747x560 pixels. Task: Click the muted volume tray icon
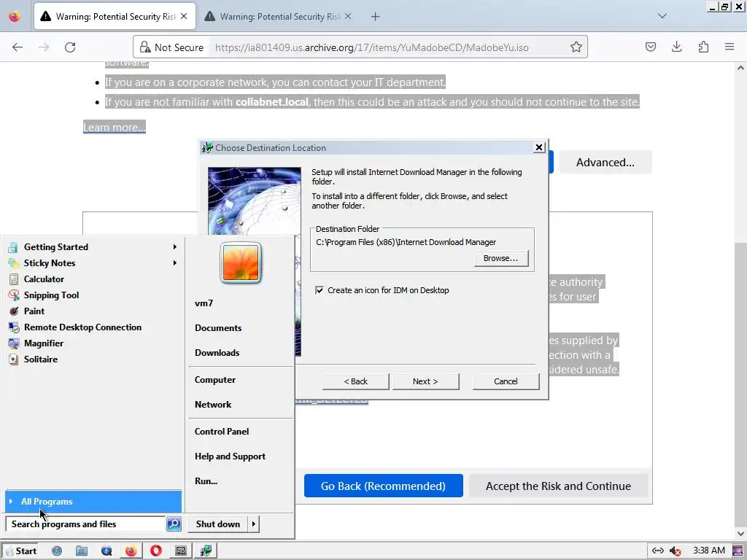(x=675, y=551)
